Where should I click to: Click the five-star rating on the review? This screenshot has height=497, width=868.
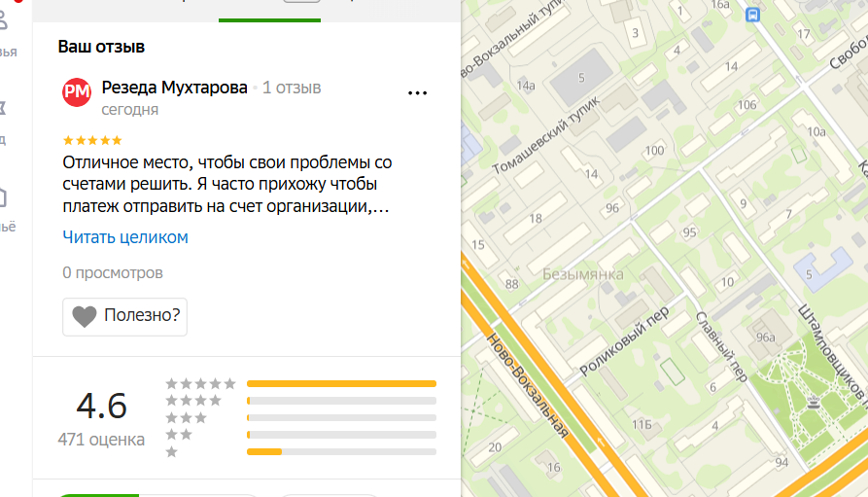92,140
